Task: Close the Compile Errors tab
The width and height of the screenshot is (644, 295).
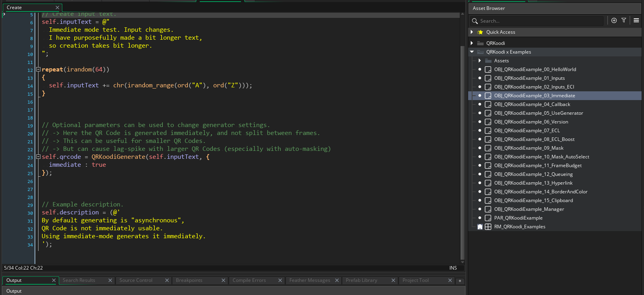Action: (x=280, y=280)
